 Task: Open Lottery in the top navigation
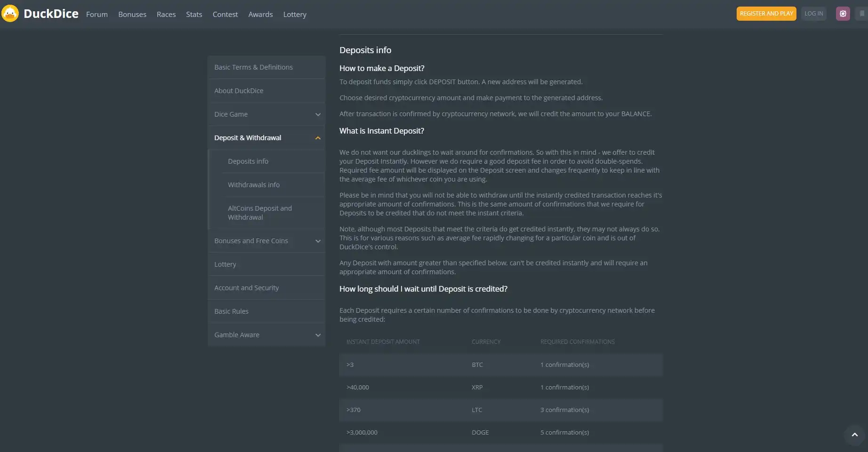tap(295, 15)
